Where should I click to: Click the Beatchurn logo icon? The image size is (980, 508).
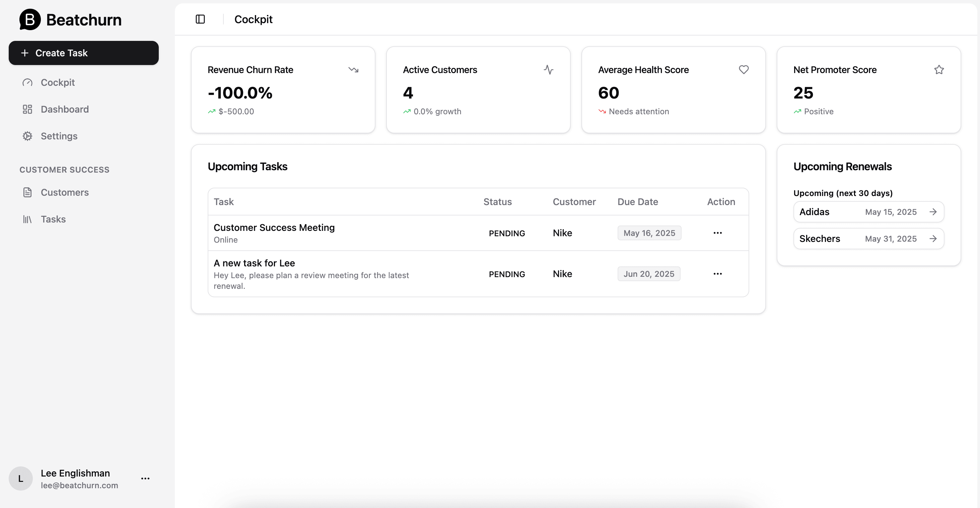(30, 19)
